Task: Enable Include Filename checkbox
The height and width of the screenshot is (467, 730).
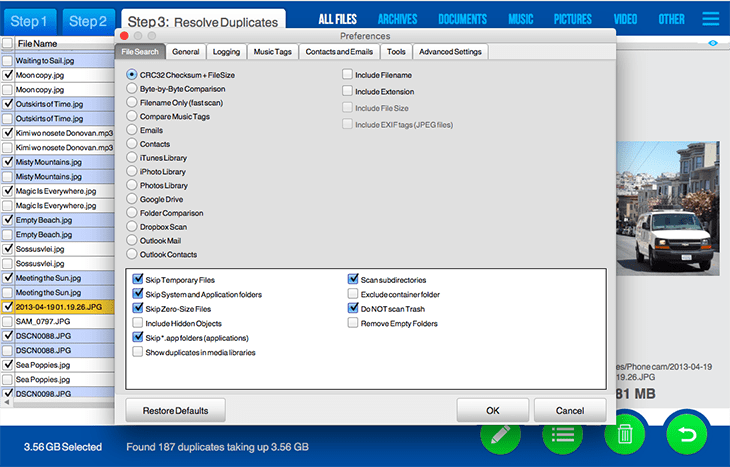Action: (347, 74)
